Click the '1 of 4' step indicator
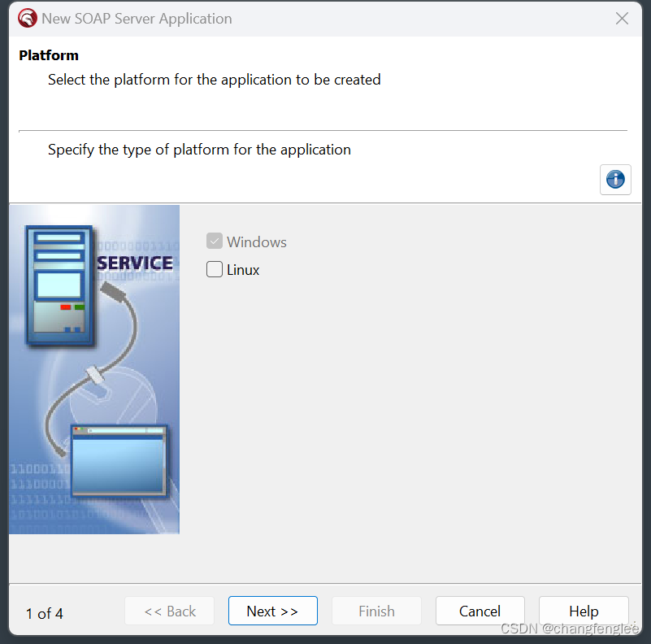The width and height of the screenshot is (651, 644). click(45, 613)
